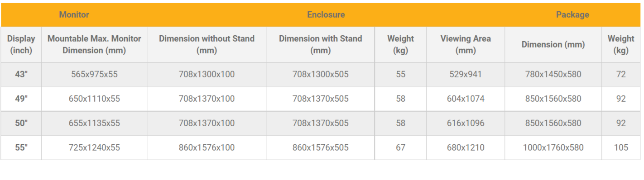644x180 pixels.
Task: Click the 50" display row label
Action: coord(21,123)
